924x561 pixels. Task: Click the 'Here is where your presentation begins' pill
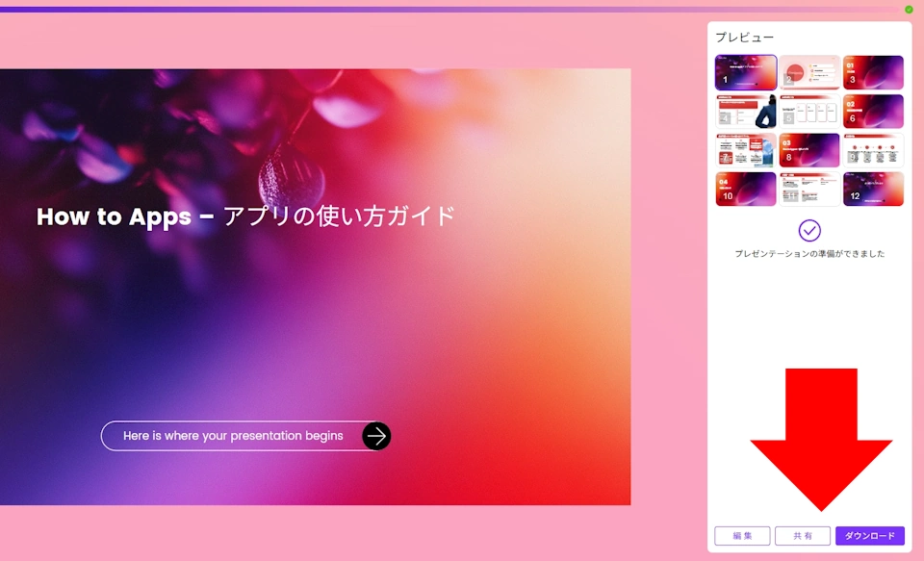click(233, 436)
